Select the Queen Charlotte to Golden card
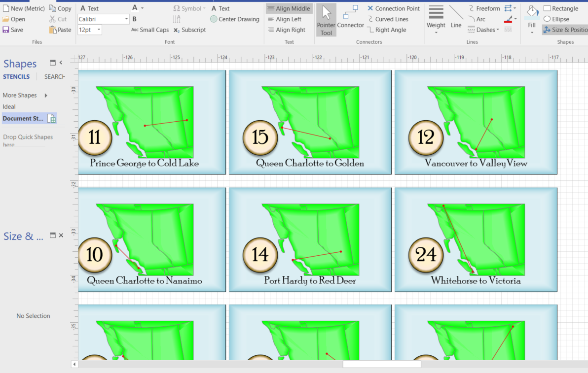588x373 pixels. tap(310, 122)
